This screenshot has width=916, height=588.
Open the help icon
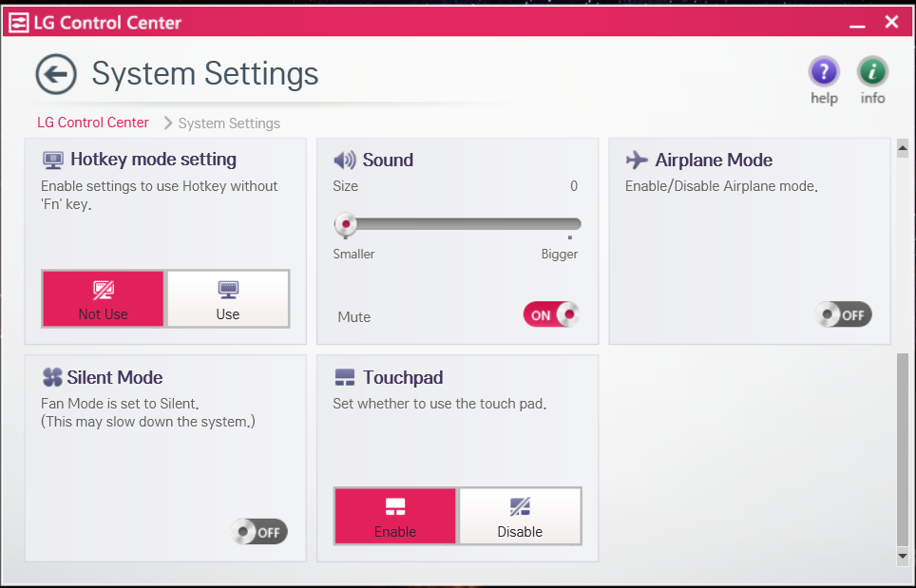pyautogui.click(x=824, y=71)
